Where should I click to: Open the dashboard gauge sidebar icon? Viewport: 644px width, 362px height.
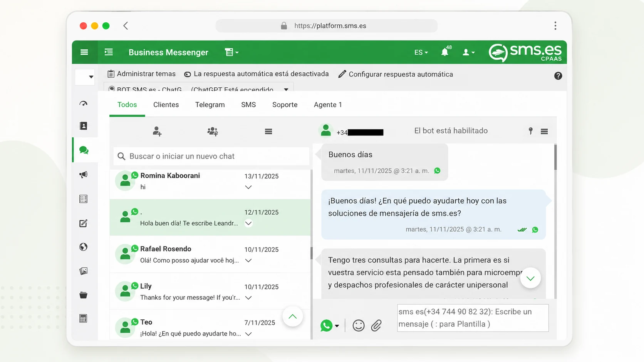pyautogui.click(x=83, y=103)
